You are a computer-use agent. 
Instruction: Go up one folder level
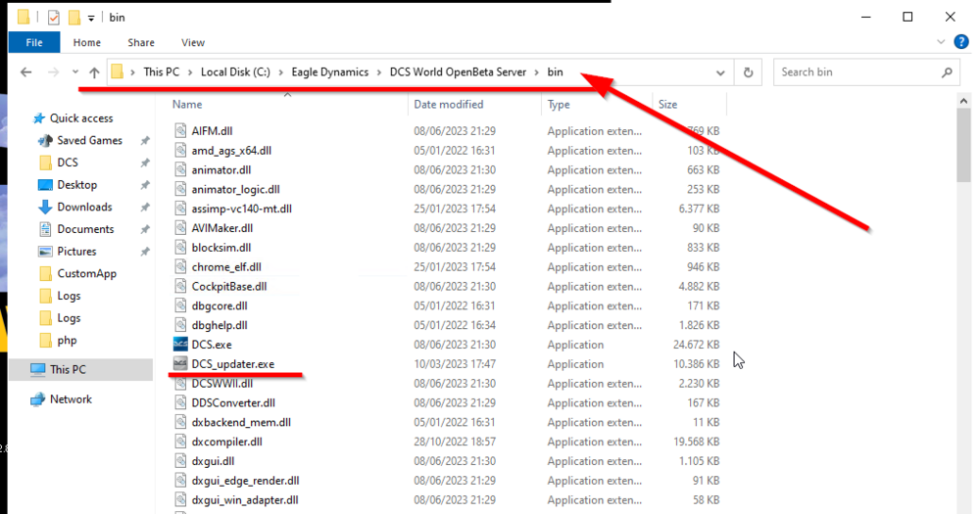[x=94, y=72]
